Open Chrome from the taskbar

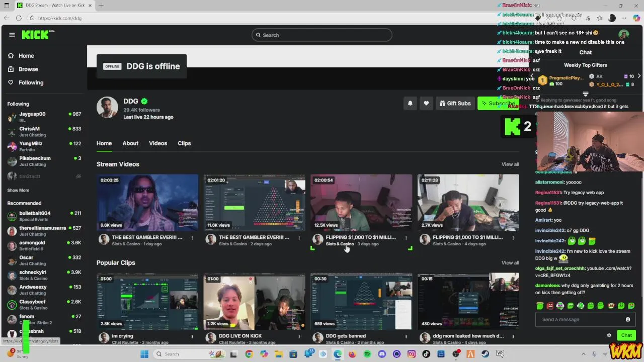point(249,354)
